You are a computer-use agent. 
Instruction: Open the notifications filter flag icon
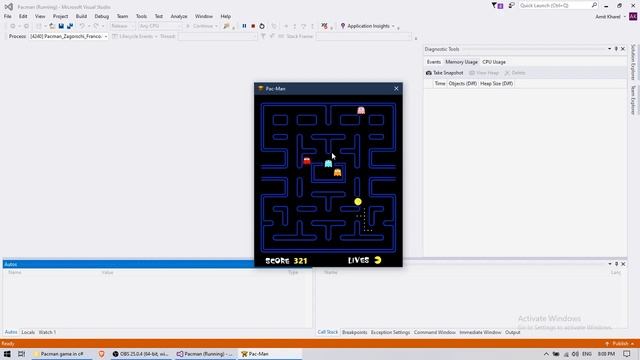tap(494, 5)
